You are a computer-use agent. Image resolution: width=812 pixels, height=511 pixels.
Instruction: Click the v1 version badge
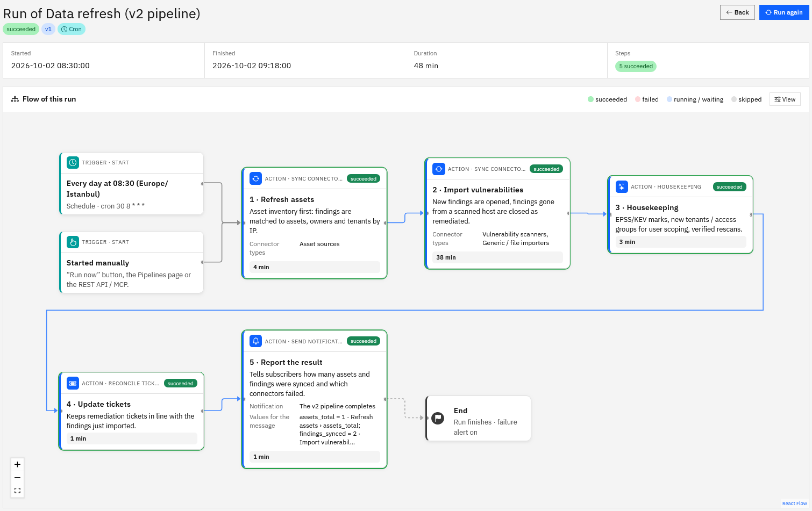coord(48,29)
